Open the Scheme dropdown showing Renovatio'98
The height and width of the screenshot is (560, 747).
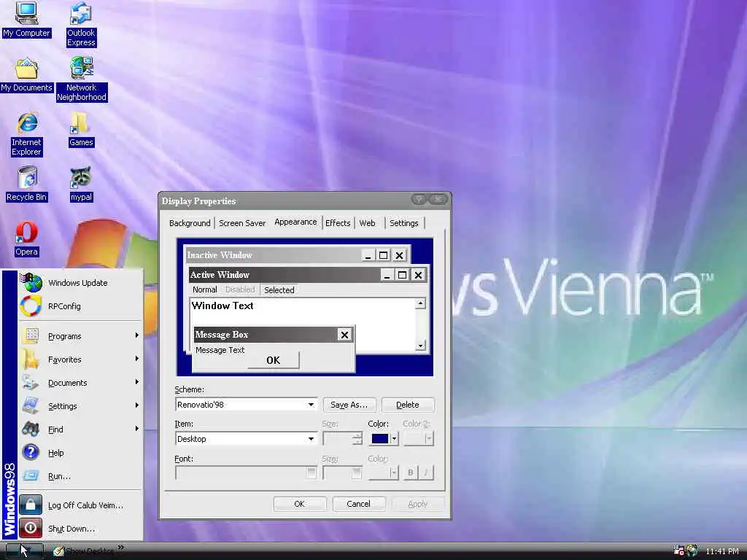(246, 405)
